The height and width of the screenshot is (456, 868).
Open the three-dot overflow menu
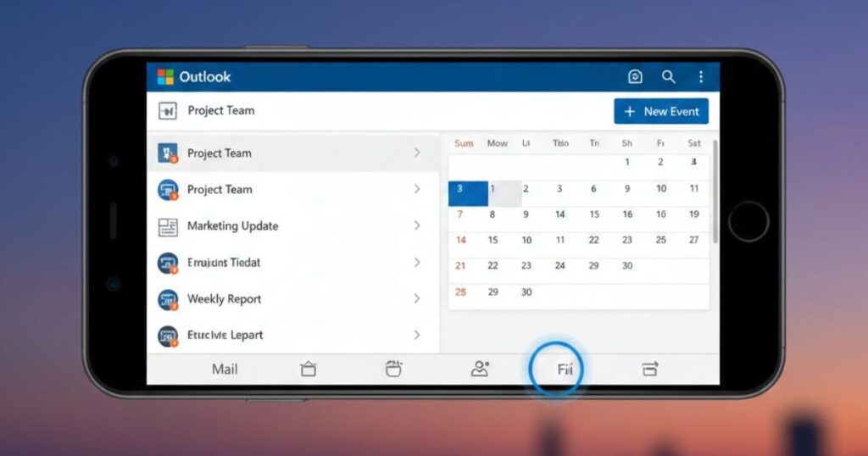(701, 76)
